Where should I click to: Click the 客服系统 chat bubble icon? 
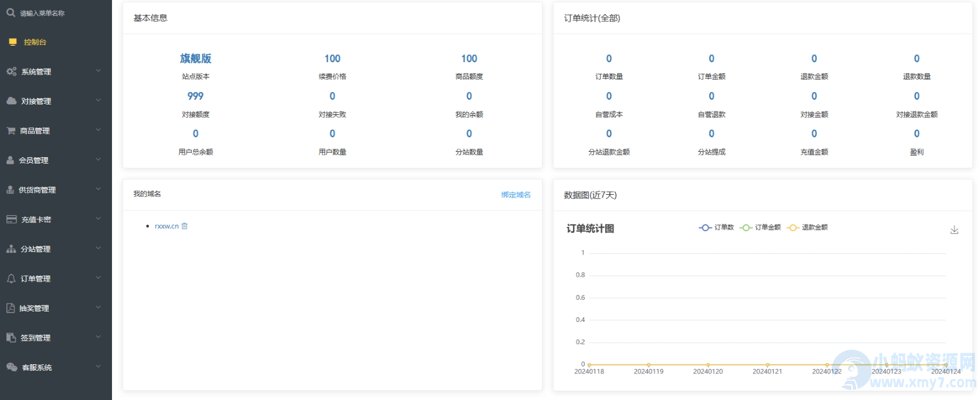[x=12, y=367]
